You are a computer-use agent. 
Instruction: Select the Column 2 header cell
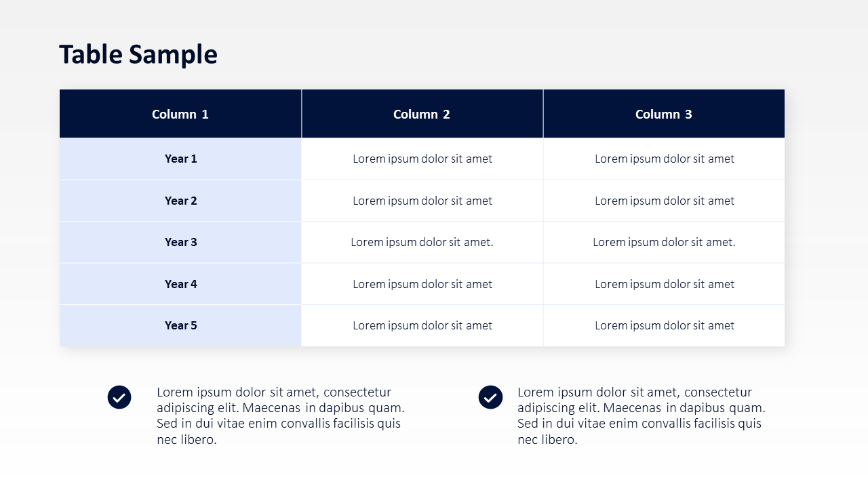[422, 114]
